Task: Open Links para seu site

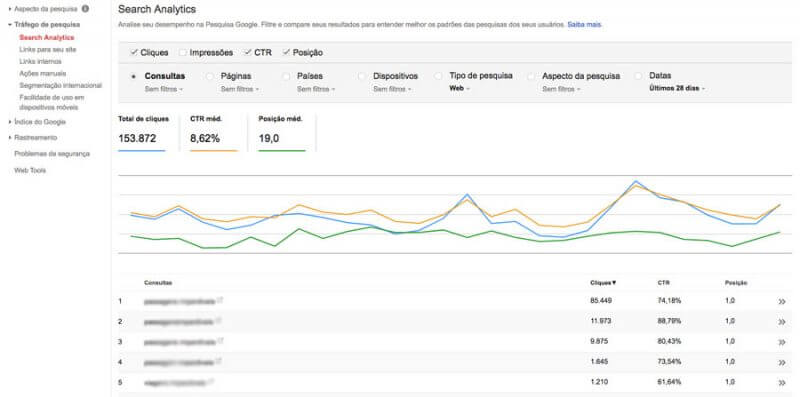Action: (x=48, y=49)
